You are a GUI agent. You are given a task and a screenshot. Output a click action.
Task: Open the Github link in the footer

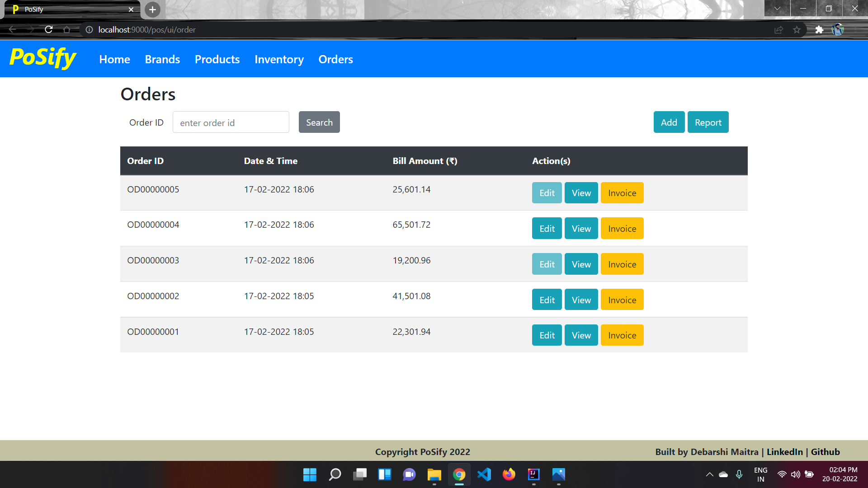(x=825, y=452)
